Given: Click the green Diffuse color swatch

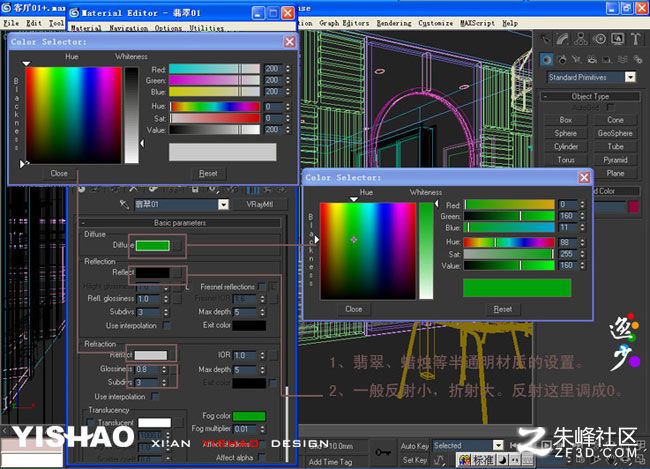Looking at the screenshot, I should click(x=153, y=245).
